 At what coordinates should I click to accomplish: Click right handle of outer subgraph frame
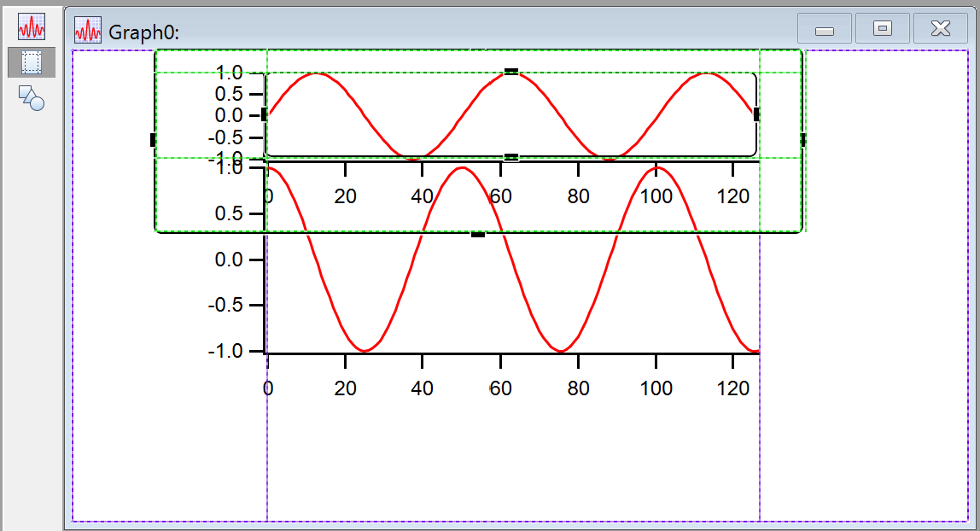pyautogui.click(x=802, y=139)
